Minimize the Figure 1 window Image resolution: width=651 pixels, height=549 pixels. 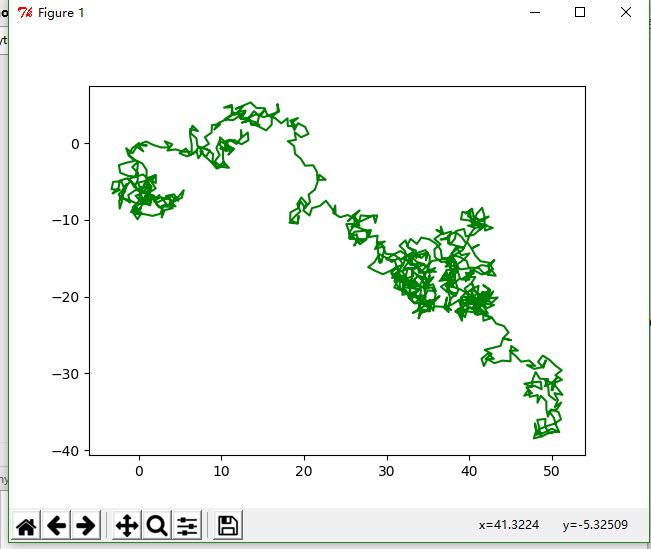pos(535,12)
